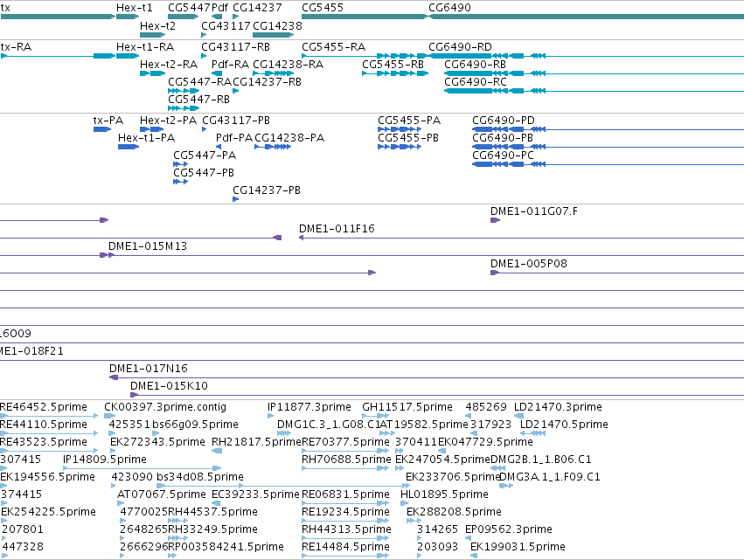The height and width of the screenshot is (560, 744).
Task: Select the EK199031.5prime EST label
Action: click(x=518, y=547)
